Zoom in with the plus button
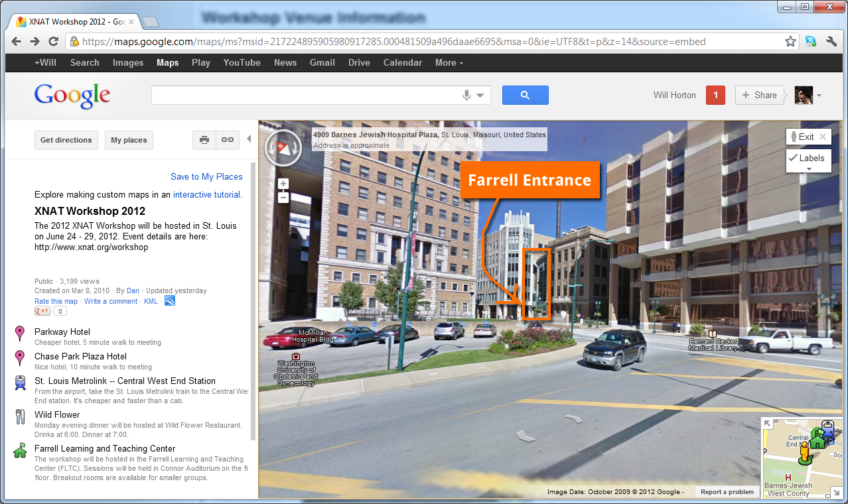This screenshot has height=504, width=848. (x=283, y=184)
